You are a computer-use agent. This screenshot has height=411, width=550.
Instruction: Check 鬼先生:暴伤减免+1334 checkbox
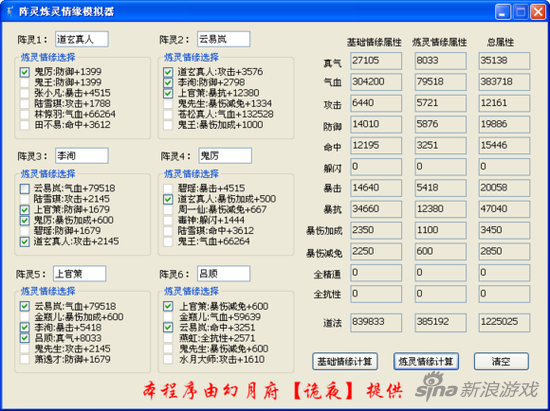click(x=168, y=104)
